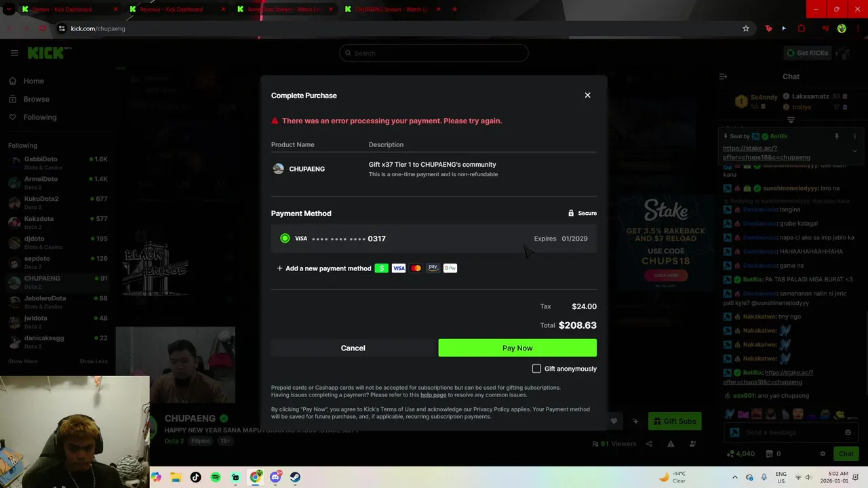
Task: Open pinned message three-dot options
Action: click(855, 136)
